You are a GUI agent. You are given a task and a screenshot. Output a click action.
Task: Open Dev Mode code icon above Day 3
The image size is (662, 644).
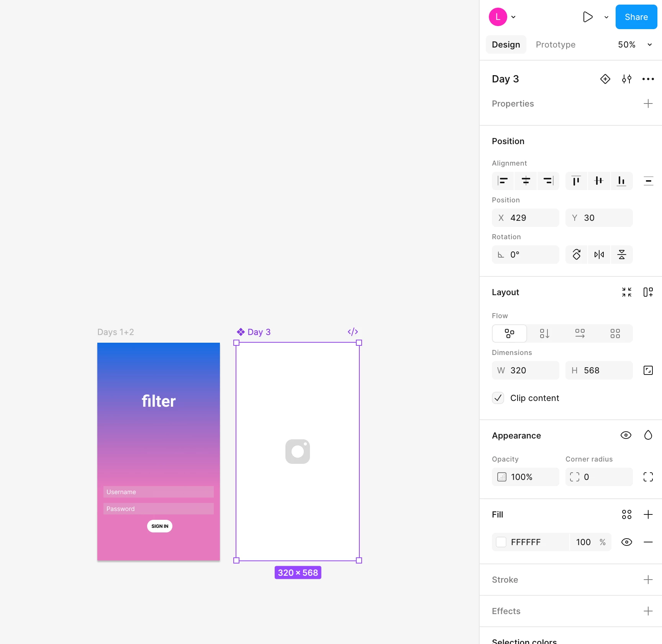pos(353,332)
